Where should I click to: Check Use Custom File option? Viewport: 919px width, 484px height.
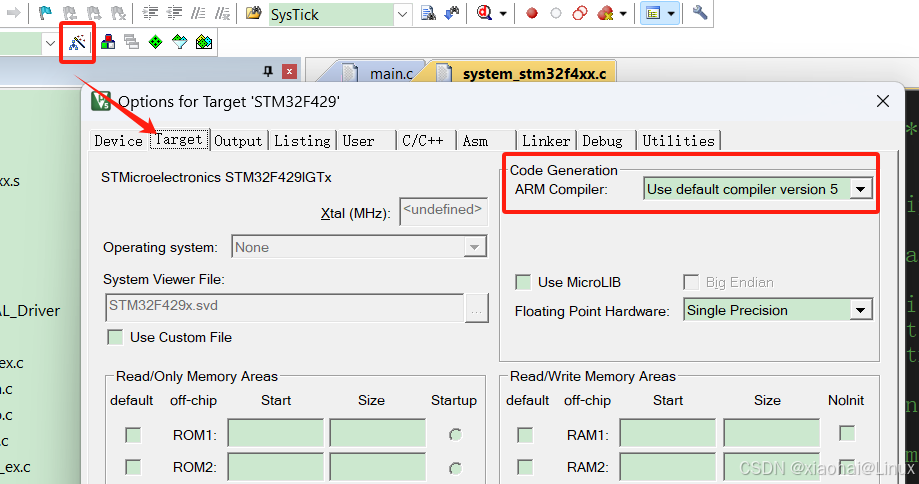click(115, 338)
